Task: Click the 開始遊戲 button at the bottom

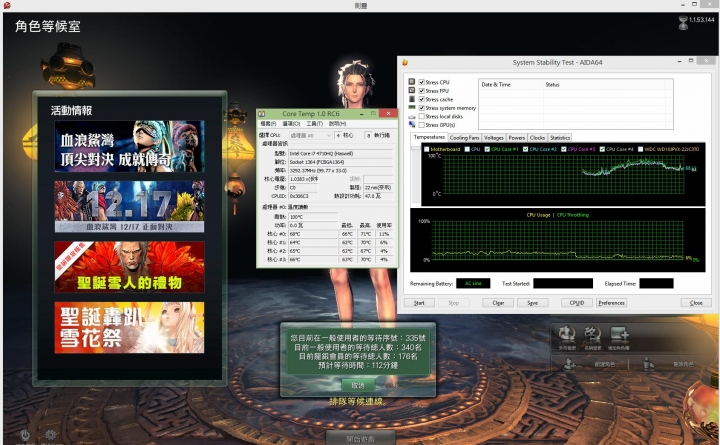Action: click(360, 438)
